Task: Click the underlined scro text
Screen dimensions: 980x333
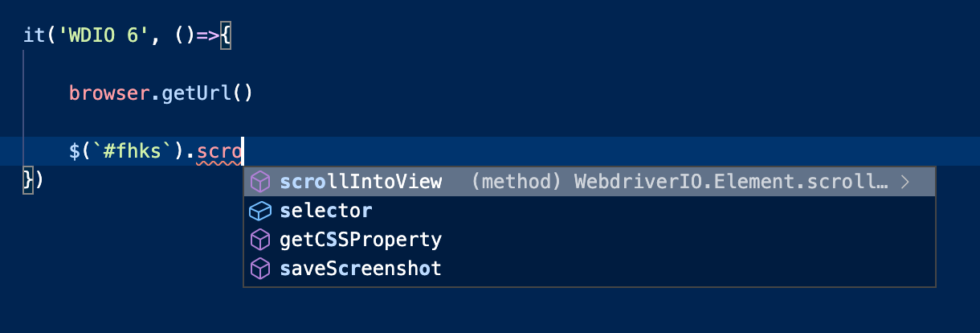Action: [219, 151]
